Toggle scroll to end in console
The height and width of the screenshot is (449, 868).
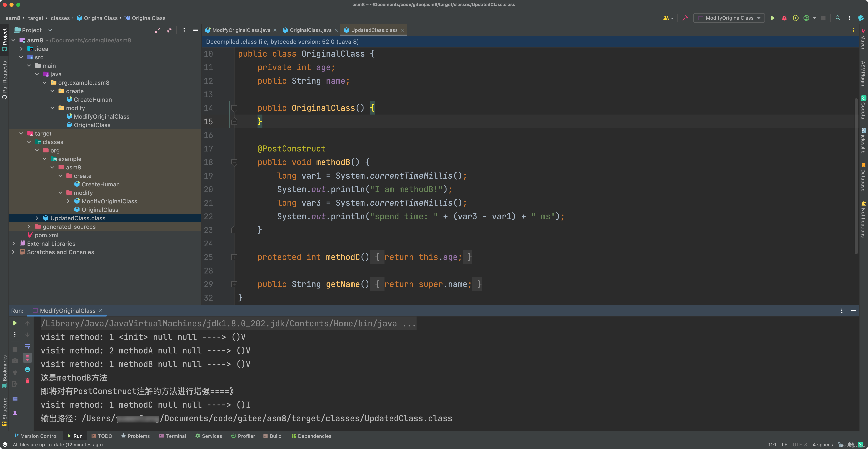click(x=27, y=358)
